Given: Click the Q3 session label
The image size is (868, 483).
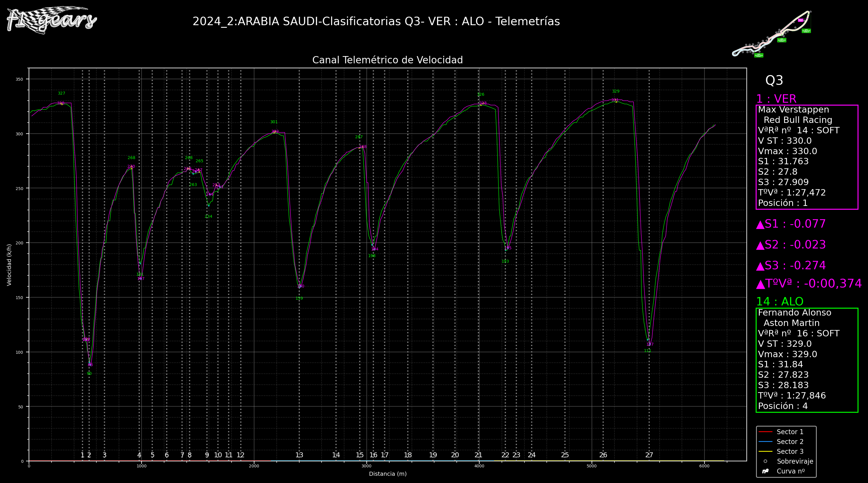Looking at the screenshot, I should click(774, 80).
